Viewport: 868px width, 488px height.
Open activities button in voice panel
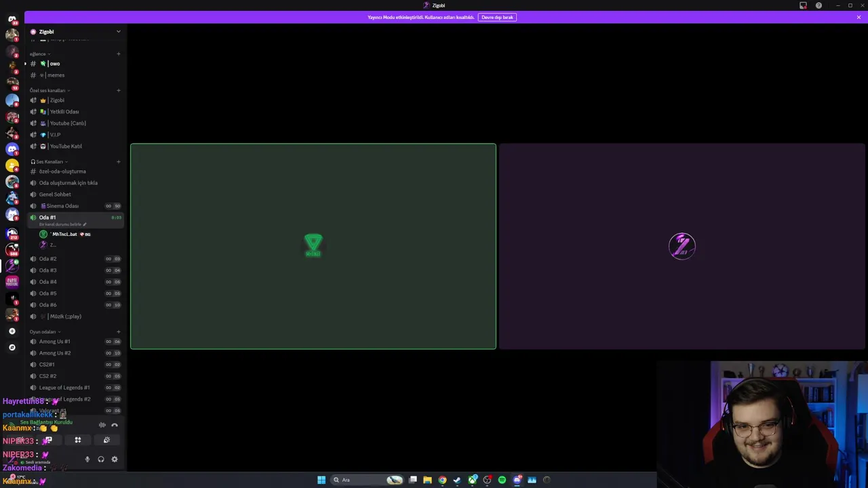point(77,440)
